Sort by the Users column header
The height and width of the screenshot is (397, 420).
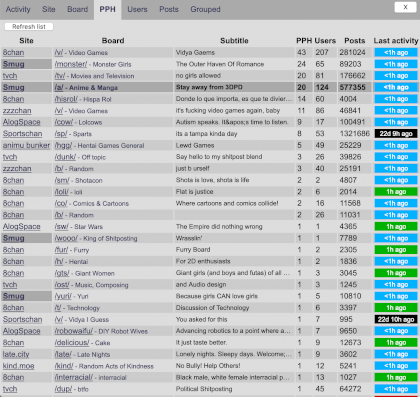point(325,41)
